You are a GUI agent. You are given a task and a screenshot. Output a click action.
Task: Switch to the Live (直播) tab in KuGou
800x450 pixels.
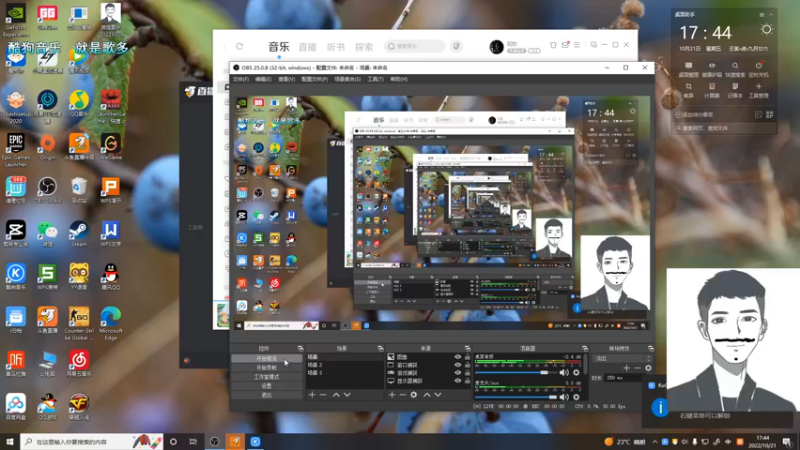(x=307, y=47)
